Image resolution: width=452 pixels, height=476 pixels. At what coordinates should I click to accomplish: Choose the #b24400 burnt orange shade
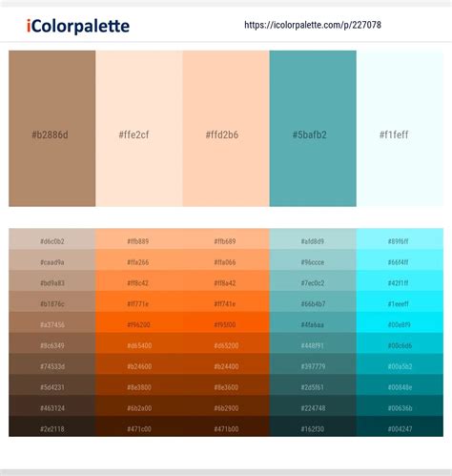point(226,363)
